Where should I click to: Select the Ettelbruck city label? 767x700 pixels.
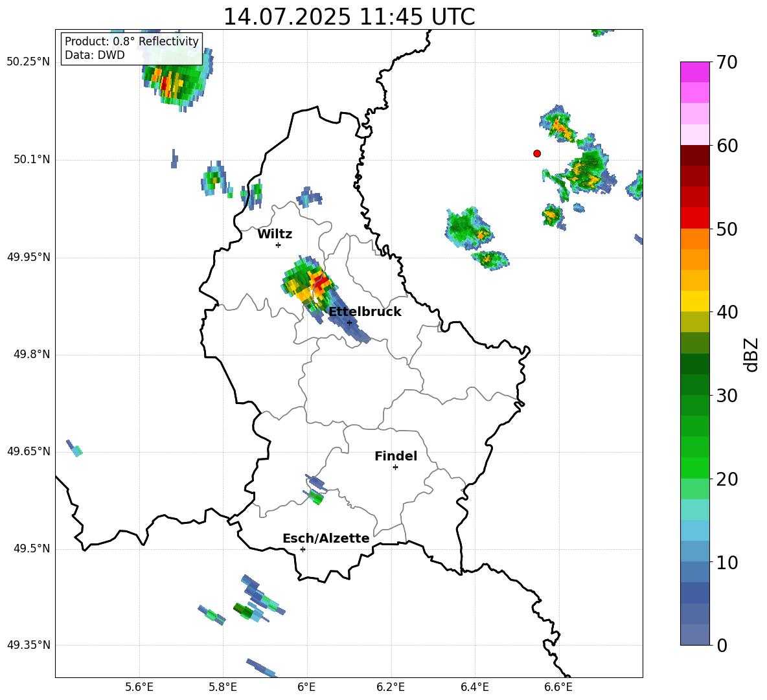(x=365, y=312)
